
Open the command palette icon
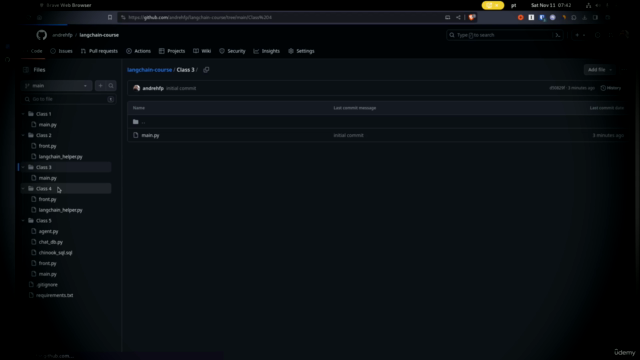coord(558,35)
